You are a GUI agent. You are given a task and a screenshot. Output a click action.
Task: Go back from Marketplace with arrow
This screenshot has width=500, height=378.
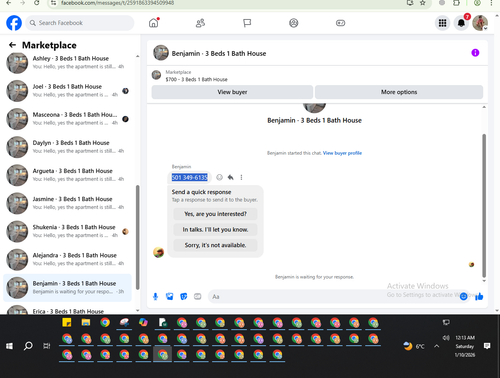(x=12, y=45)
